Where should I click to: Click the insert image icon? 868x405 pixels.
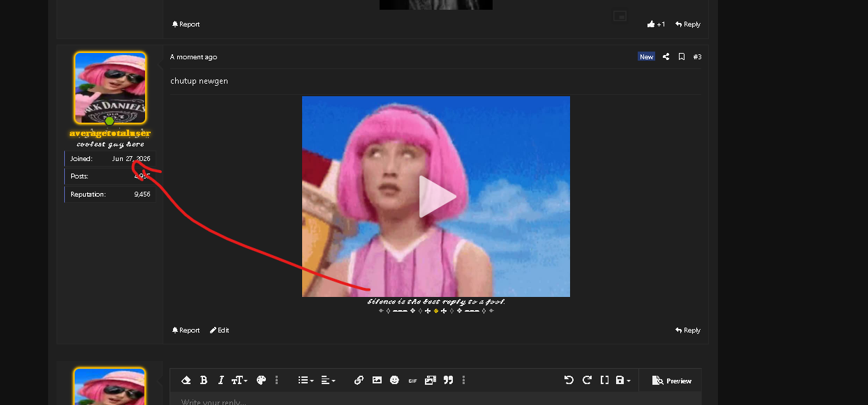click(x=377, y=380)
